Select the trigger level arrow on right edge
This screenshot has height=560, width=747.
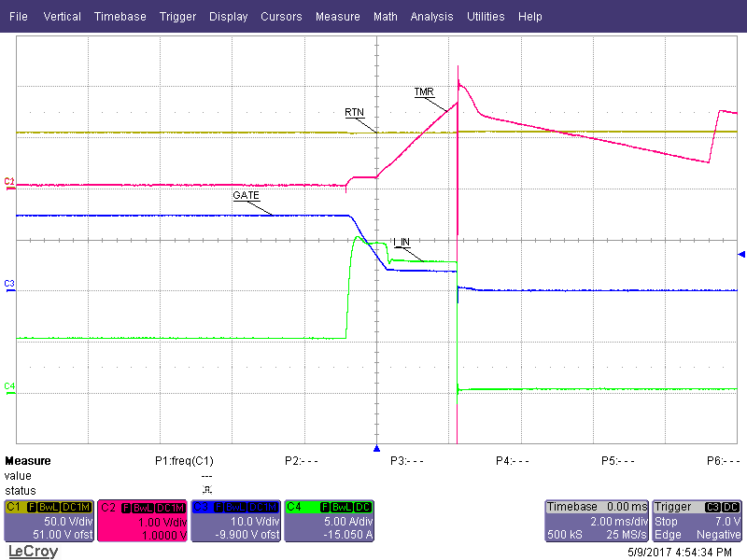pyautogui.click(x=741, y=254)
